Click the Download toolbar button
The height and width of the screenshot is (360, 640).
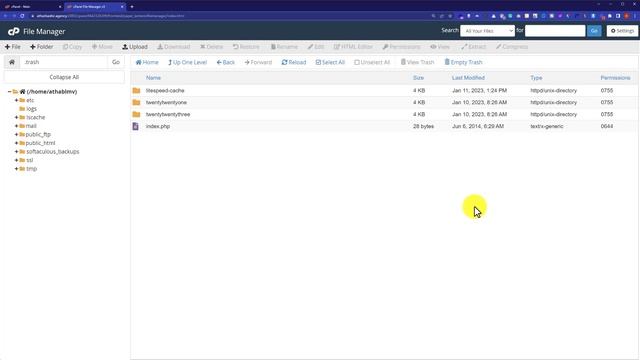click(174, 47)
